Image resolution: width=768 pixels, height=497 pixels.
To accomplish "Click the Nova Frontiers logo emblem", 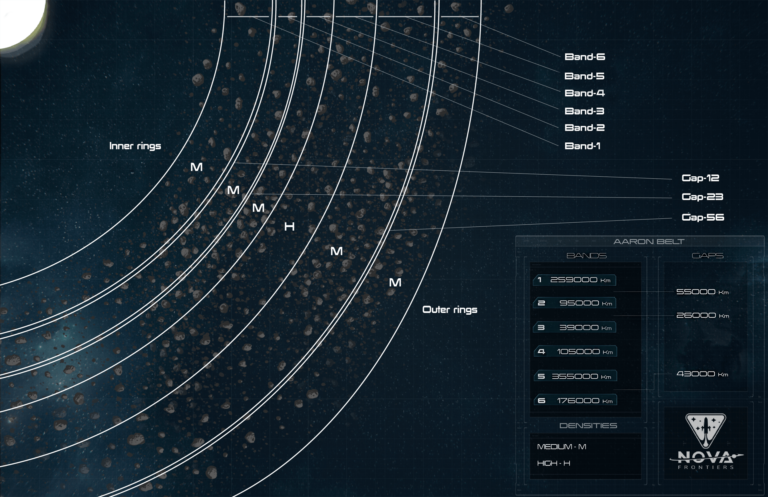I will pyautogui.click(x=707, y=435).
